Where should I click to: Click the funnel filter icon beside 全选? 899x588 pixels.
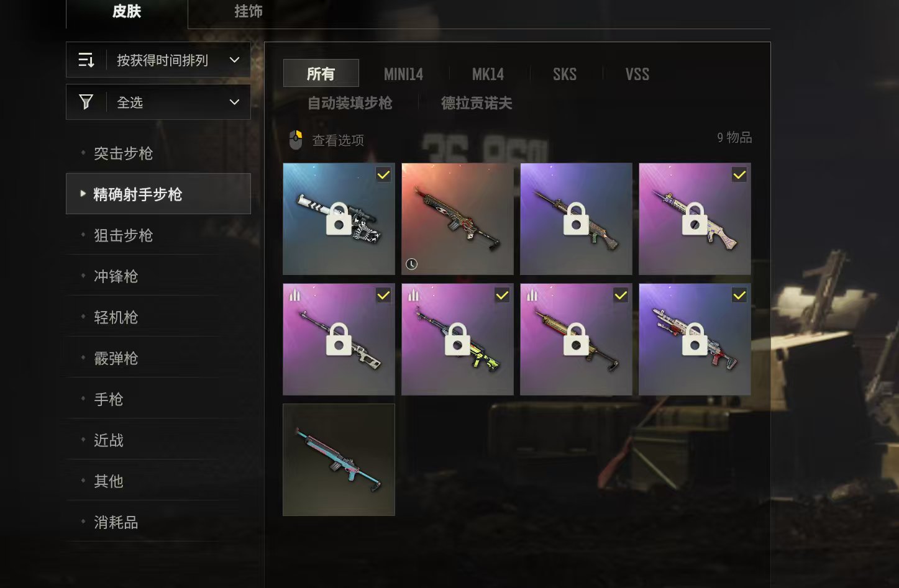86,102
